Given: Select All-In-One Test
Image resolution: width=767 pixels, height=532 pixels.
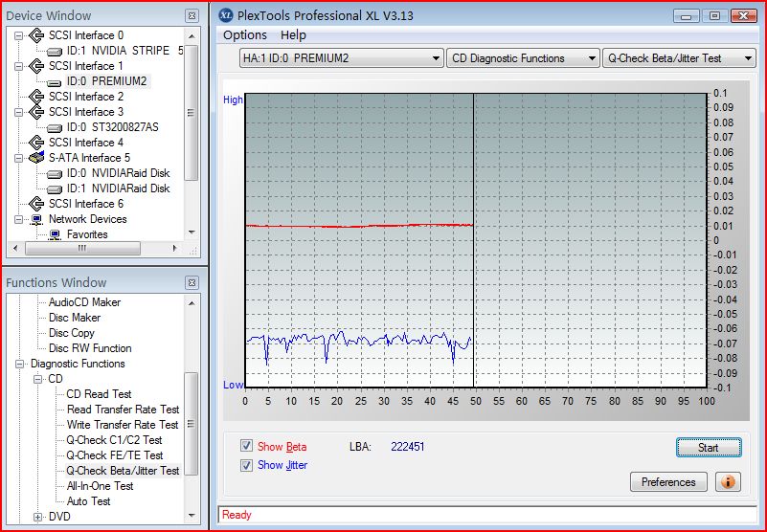Looking at the screenshot, I should 101,486.
